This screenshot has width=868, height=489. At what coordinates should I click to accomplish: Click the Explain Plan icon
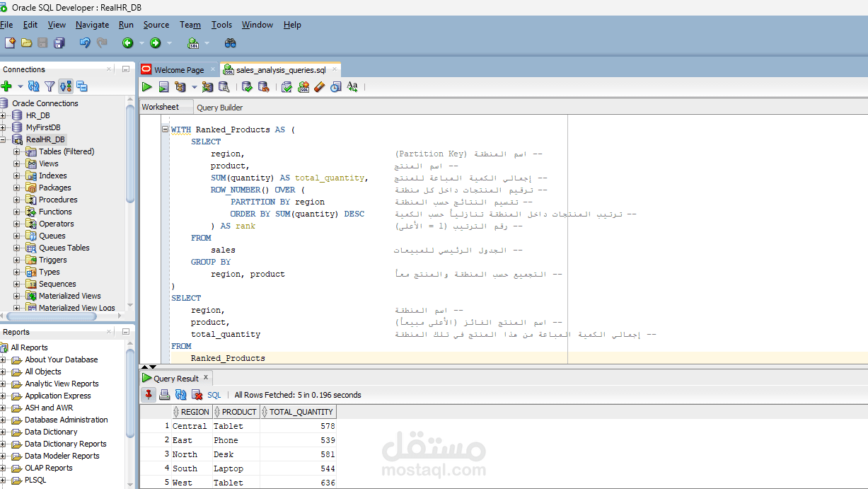pos(180,87)
